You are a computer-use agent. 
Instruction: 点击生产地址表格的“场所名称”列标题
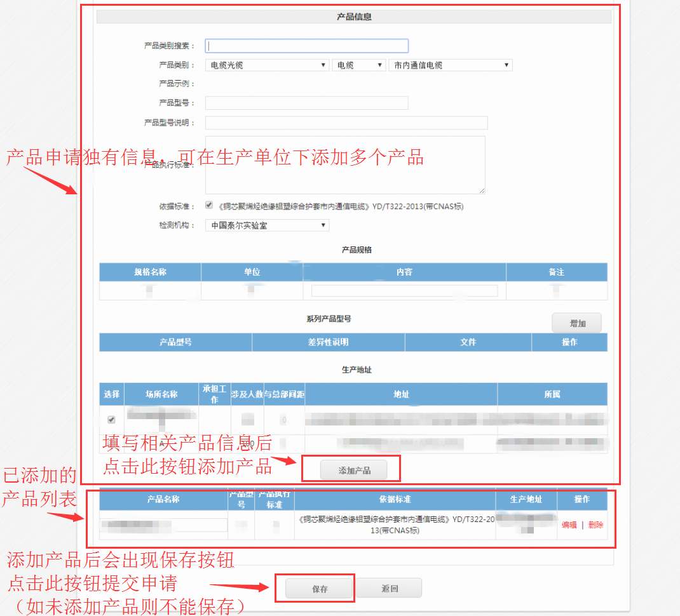pyautogui.click(x=161, y=394)
